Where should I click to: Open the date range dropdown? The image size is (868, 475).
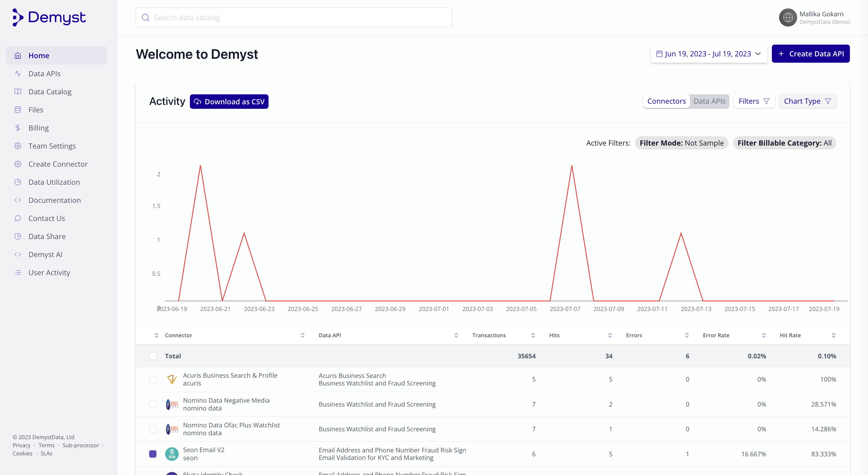click(x=709, y=54)
